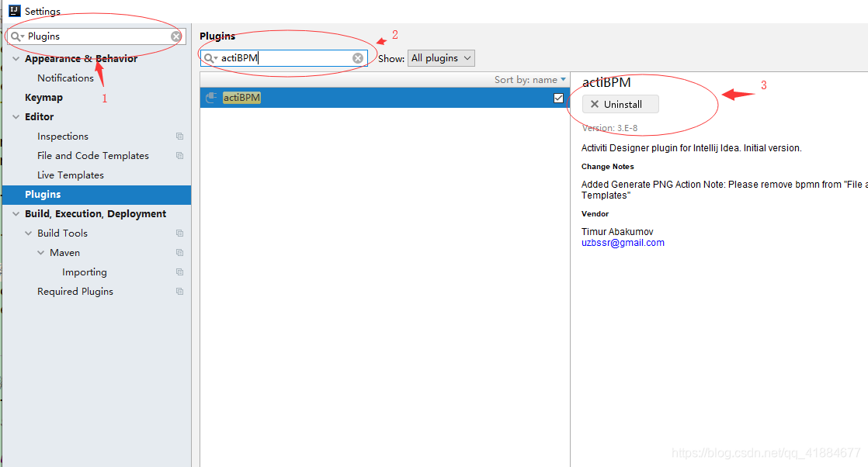Image resolution: width=868 pixels, height=467 pixels.
Task: Change the Sort by name option
Action: coord(529,80)
